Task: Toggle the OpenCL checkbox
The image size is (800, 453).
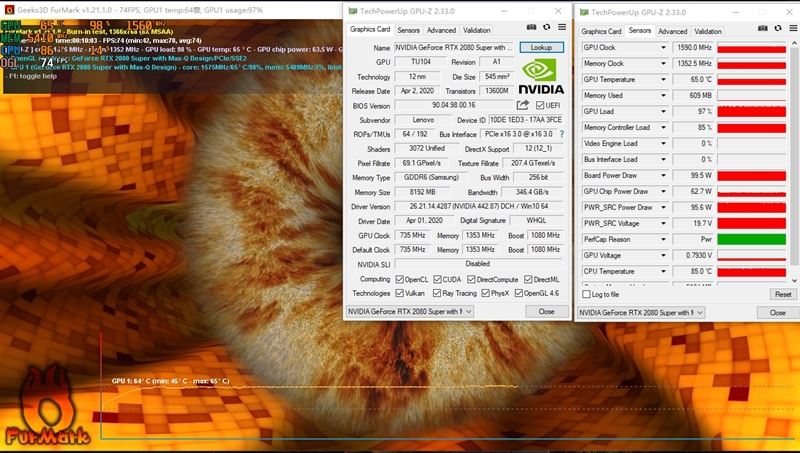Action: coord(399,280)
